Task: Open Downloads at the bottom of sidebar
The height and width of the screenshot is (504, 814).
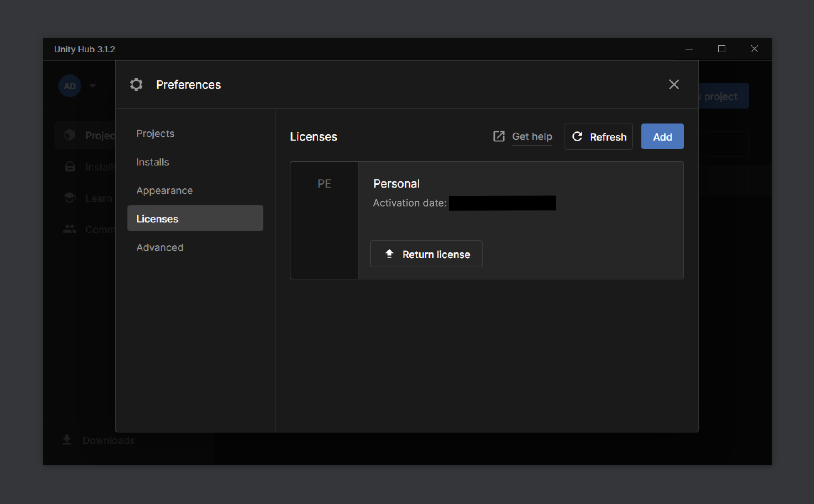Action: pyautogui.click(x=99, y=440)
